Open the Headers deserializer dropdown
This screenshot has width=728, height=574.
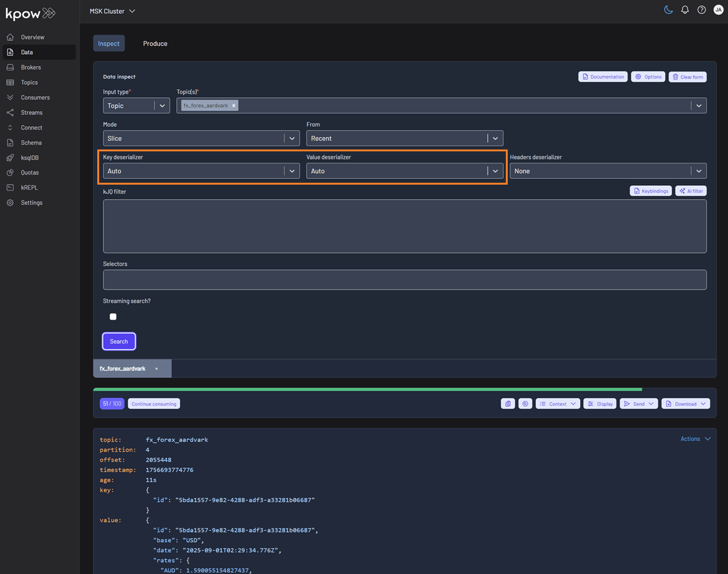[608, 171]
